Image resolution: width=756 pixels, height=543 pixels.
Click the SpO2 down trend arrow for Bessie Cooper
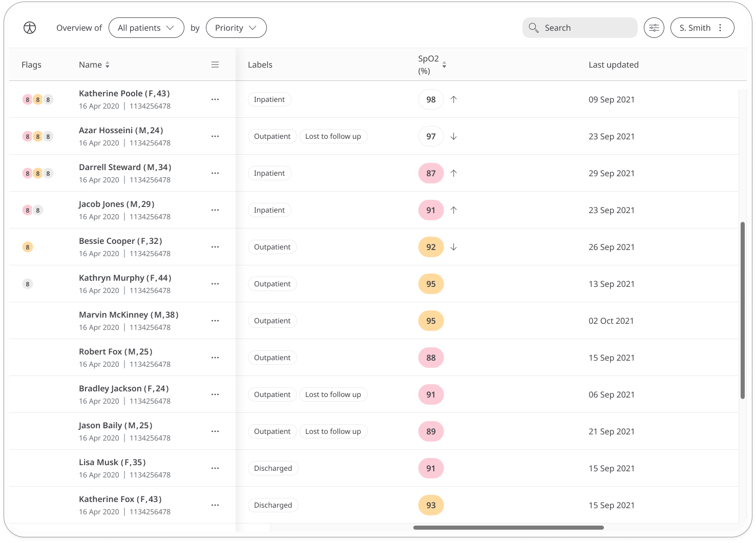[454, 247]
